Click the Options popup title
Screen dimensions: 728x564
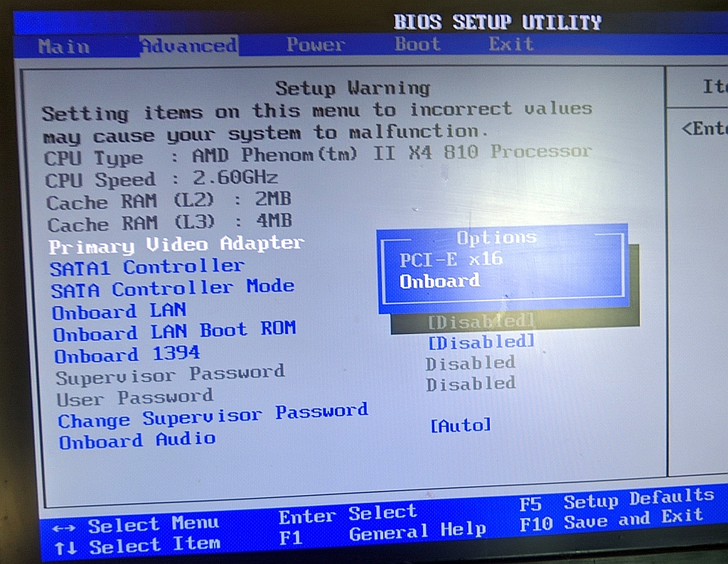pos(497,237)
